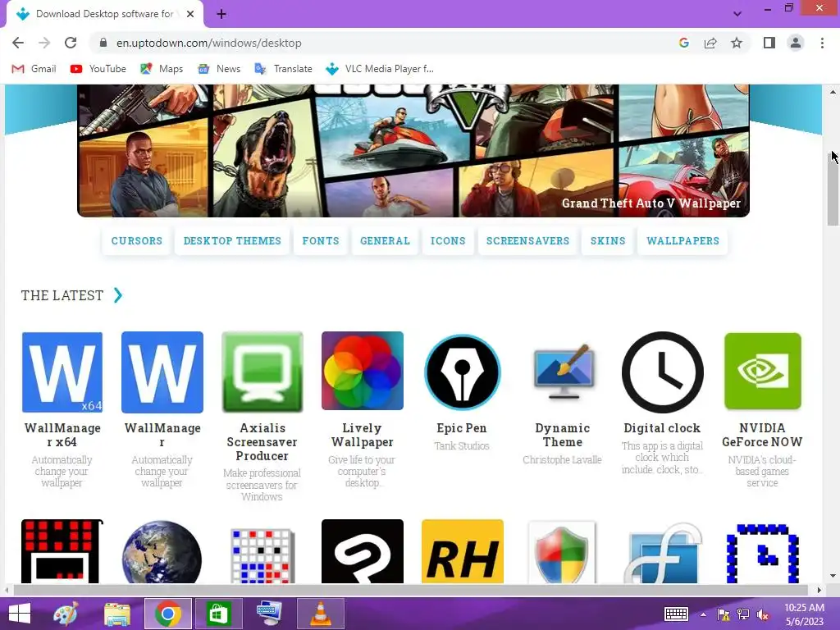Go back to the previous page
Screen dimensions: 840x630
pos(18,43)
